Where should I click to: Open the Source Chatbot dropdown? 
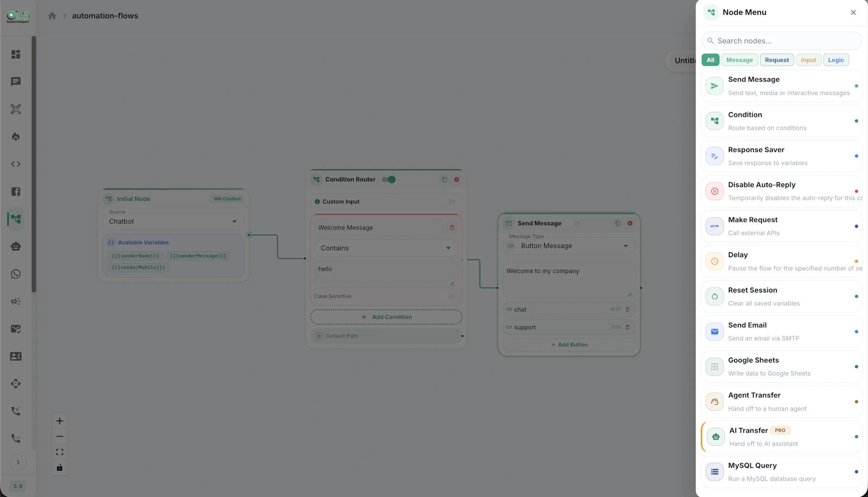(x=173, y=221)
